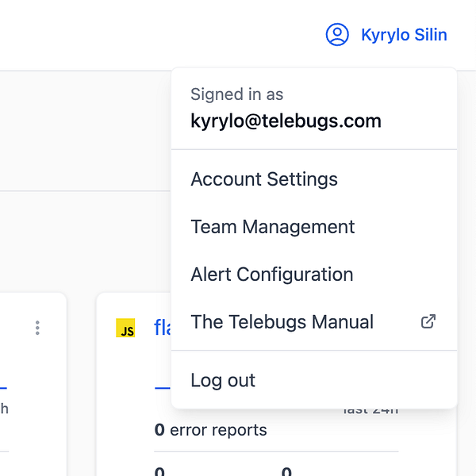
Task: Log out of the account
Action: [x=314, y=380]
